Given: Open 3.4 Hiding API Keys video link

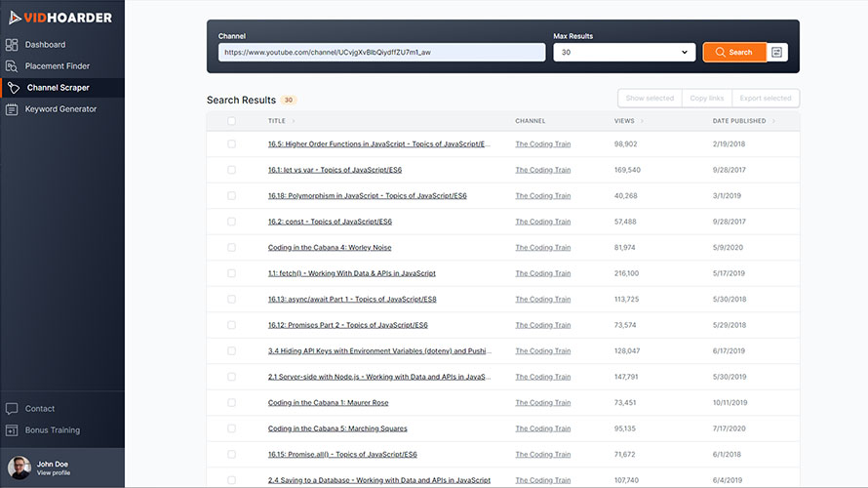Looking at the screenshot, I should tap(379, 351).
